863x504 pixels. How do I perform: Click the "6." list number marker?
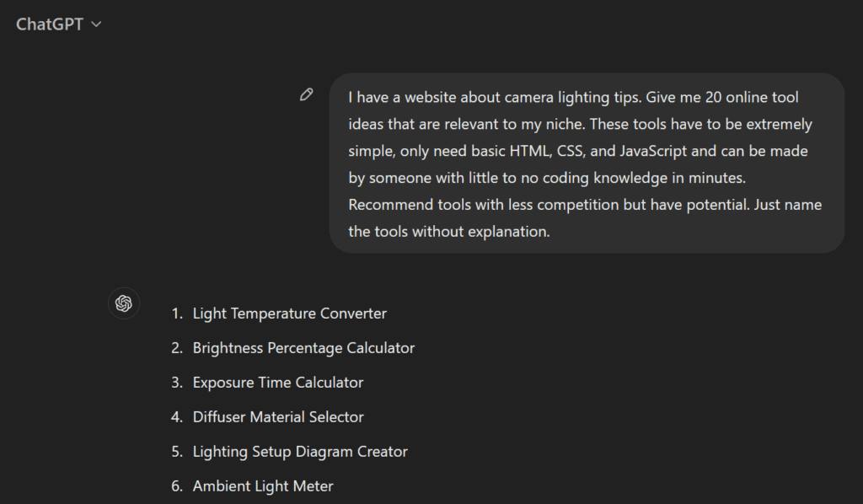click(x=177, y=486)
